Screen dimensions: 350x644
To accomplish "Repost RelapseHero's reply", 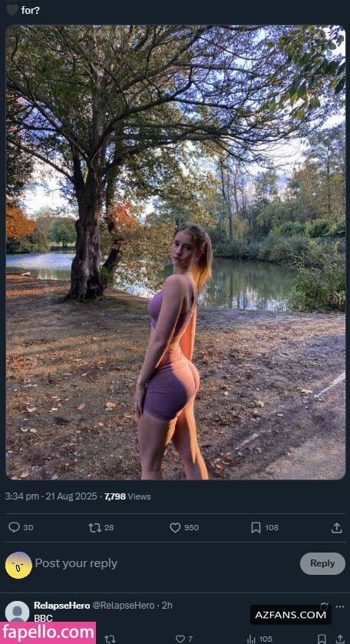I will pos(109,639).
